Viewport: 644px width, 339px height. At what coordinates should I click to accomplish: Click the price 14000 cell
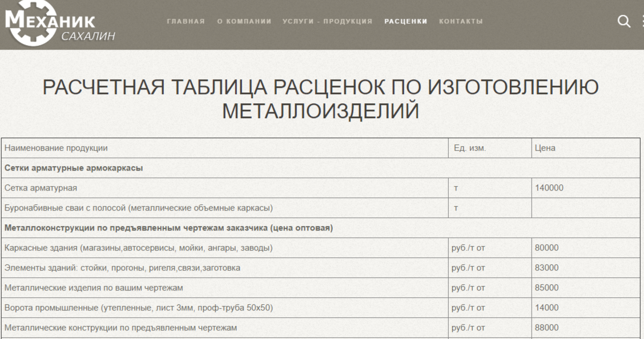click(x=586, y=308)
